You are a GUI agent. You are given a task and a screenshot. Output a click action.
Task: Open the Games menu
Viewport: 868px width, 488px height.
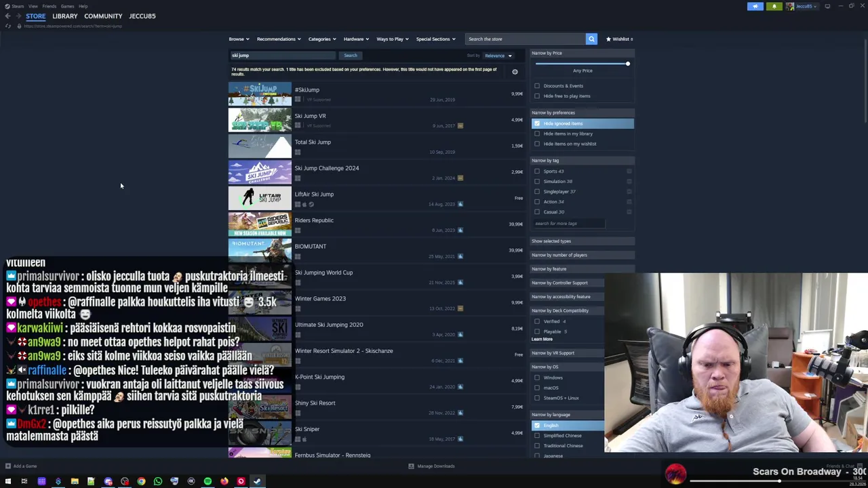coord(67,6)
